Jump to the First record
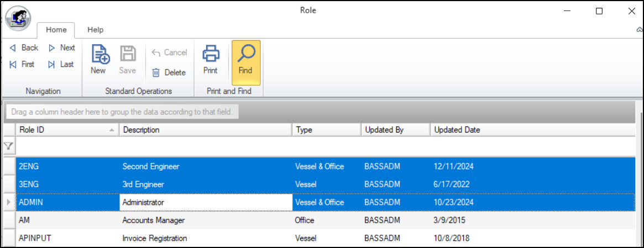 (22, 64)
